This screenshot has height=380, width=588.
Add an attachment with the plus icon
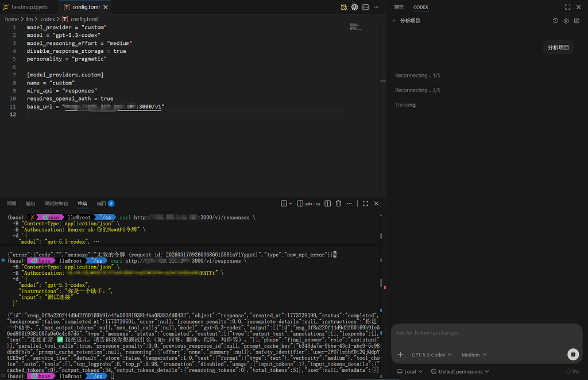[x=400, y=355]
